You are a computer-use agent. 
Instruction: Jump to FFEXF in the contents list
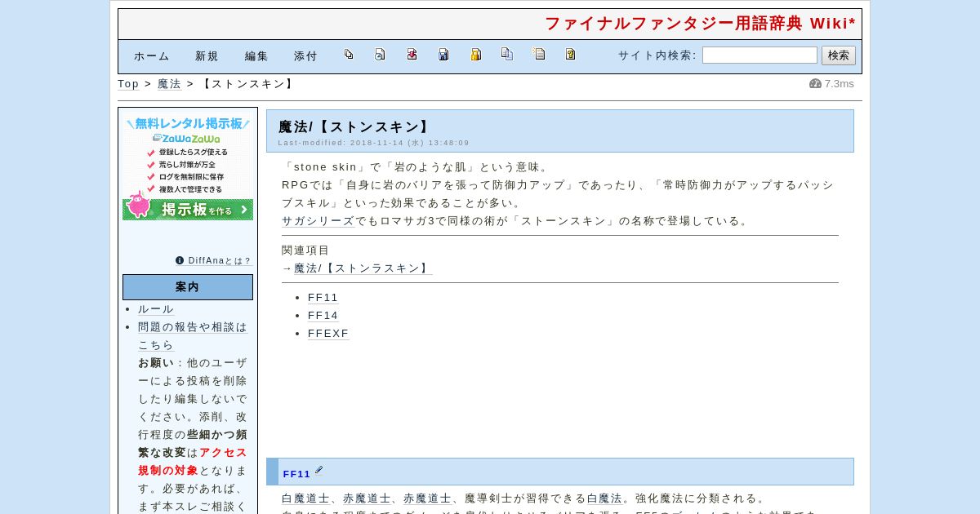coord(328,334)
